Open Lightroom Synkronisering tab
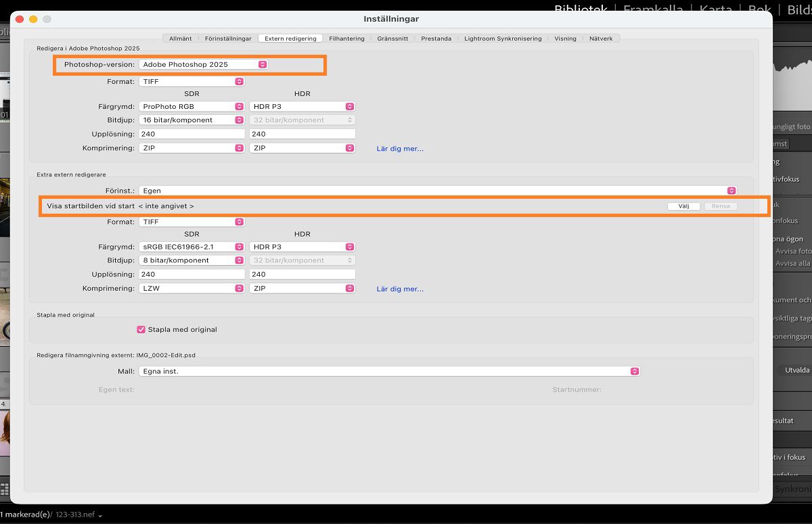The width and height of the screenshot is (812, 524). point(503,39)
